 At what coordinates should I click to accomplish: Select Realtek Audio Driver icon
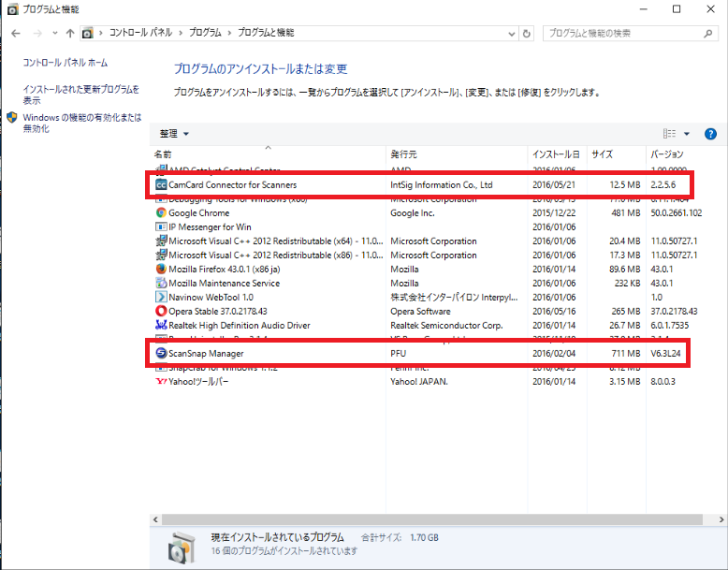[161, 325]
